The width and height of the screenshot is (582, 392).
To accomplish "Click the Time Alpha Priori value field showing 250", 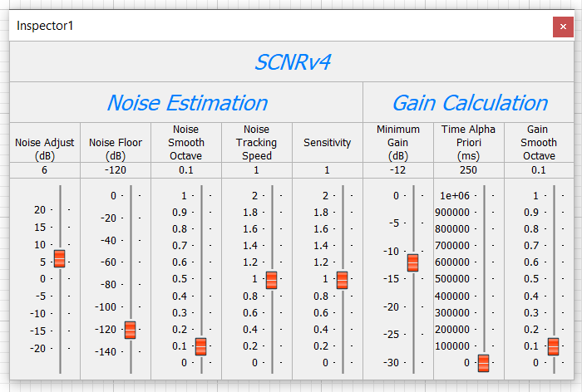I will coord(469,169).
